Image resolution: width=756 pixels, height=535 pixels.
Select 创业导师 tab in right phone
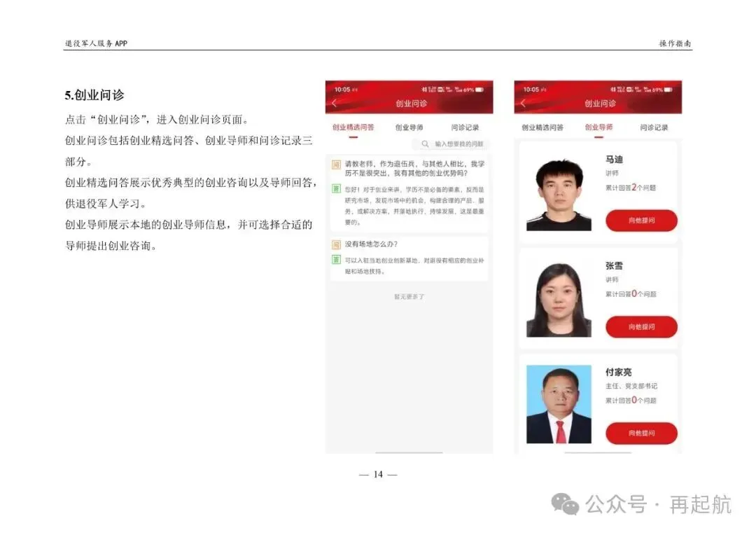598,127
